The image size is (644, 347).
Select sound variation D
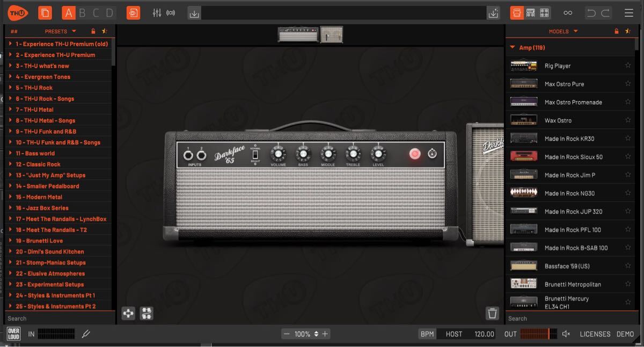(109, 13)
